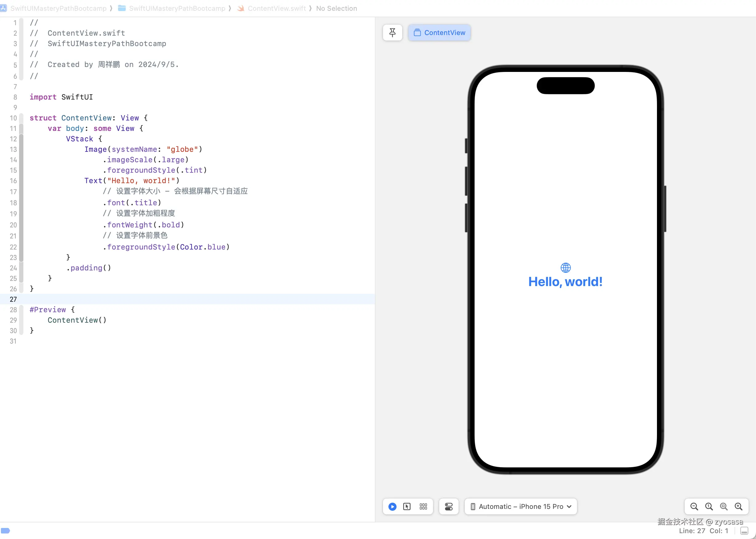The image size is (756, 539).
Task: Switch to selectable preview mode
Action: [x=407, y=506]
